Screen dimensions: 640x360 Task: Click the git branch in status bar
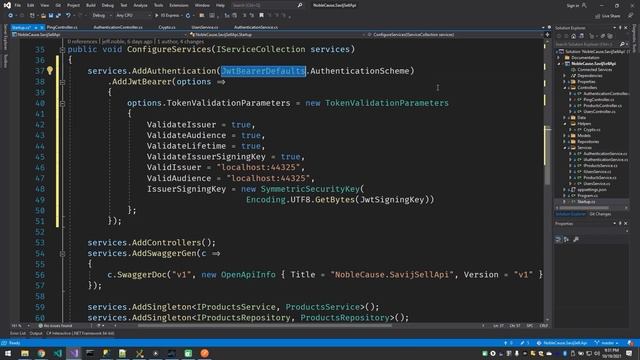[607, 343]
